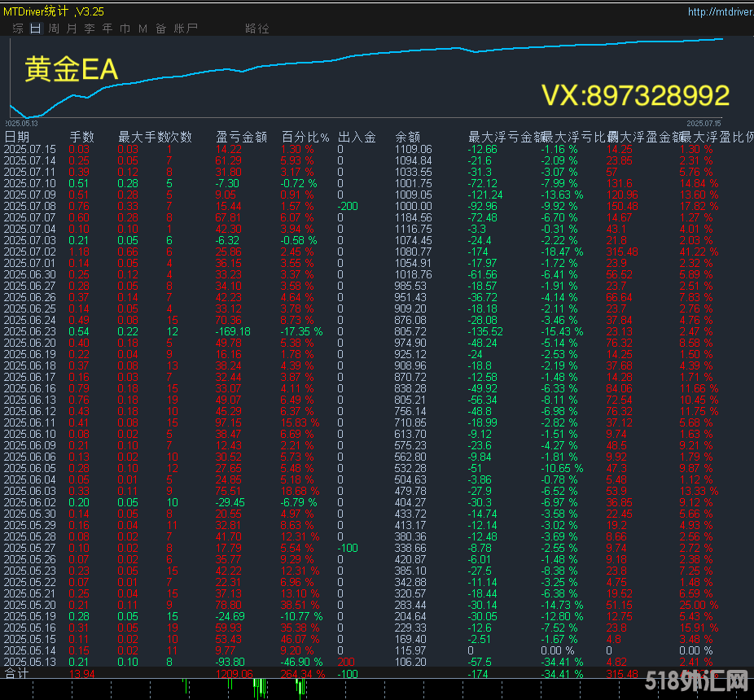Select the 2025.06.11 date row
The height and width of the screenshot is (700, 754).
pyautogui.click(x=30, y=422)
